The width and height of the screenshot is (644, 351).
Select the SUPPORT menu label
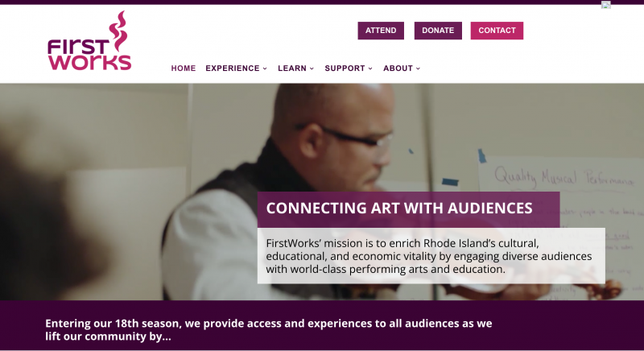point(345,68)
